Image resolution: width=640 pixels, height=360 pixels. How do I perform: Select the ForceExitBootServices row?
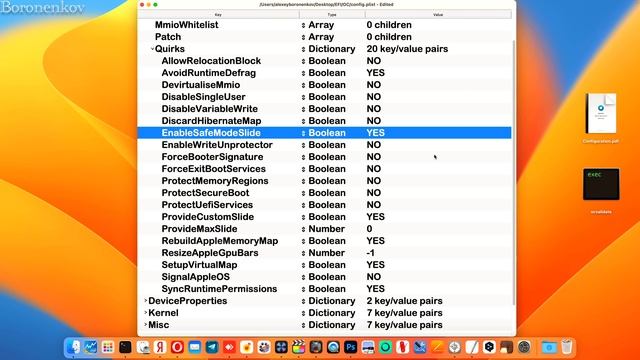point(324,169)
